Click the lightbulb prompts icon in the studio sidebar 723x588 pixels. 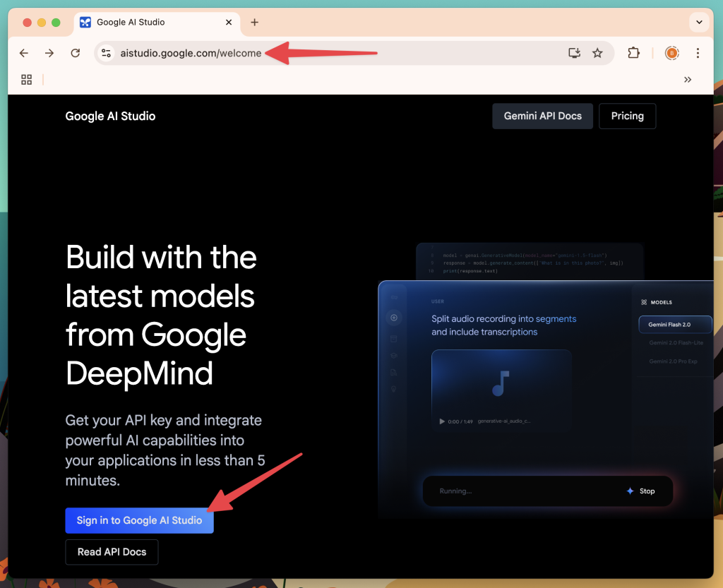tap(393, 389)
